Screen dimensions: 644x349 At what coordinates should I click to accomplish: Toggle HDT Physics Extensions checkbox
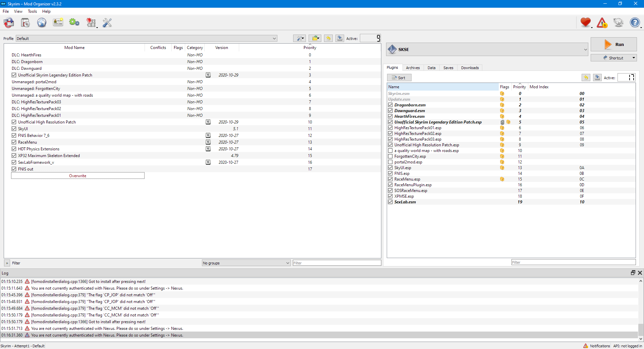coord(14,149)
